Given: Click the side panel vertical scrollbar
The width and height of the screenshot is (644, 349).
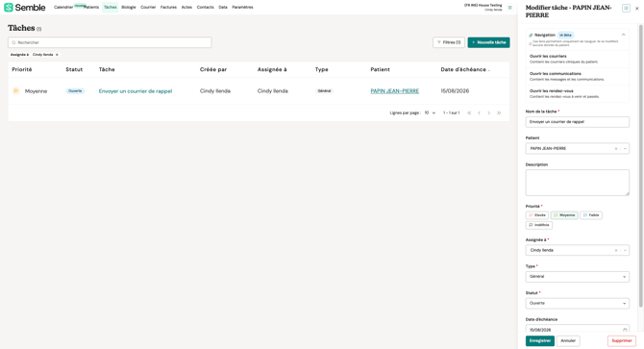Looking at the screenshot, I should (640, 165).
